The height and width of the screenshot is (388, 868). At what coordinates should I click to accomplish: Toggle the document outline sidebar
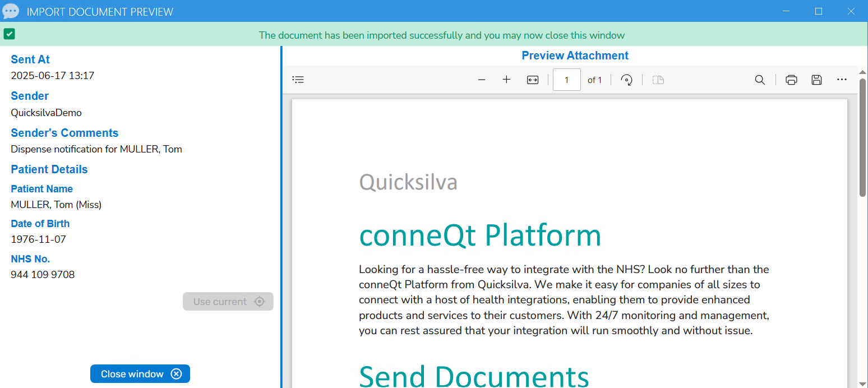[x=298, y=79]
